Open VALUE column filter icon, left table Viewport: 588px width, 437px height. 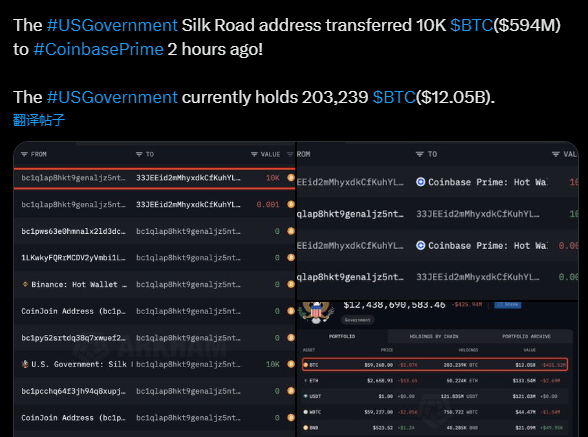point(254,155)
